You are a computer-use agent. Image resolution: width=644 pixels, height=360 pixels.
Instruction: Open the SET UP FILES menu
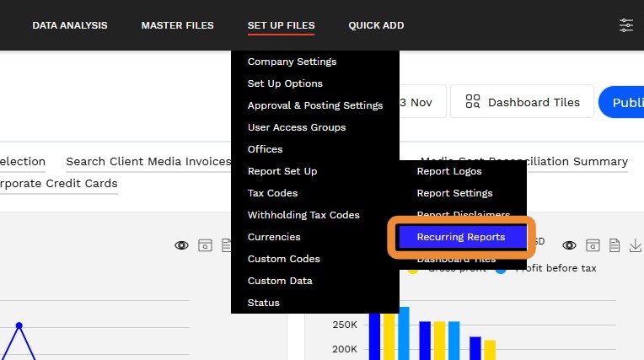coord(281,25)
